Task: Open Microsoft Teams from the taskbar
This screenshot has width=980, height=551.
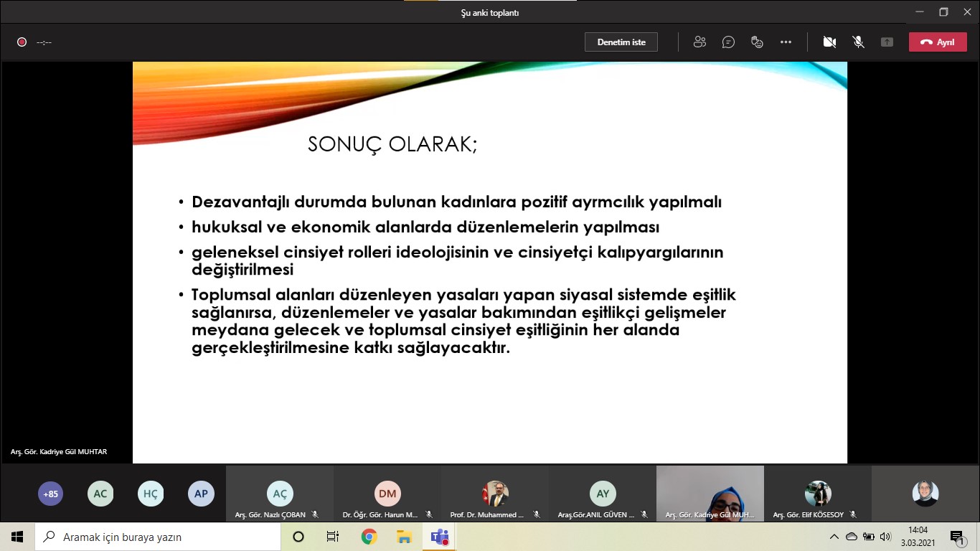Action: point(439,537)
